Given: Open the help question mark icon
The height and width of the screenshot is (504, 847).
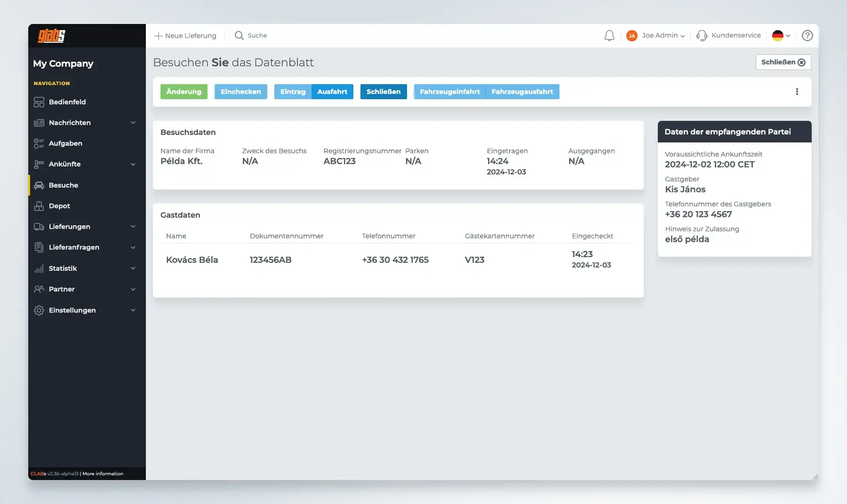Looking at the screenshot, I should point(807,36).
